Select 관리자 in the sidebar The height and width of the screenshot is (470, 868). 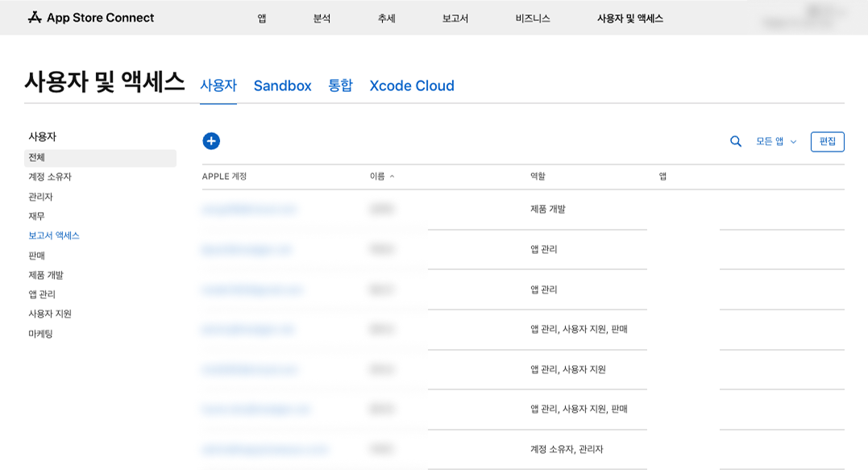coord(40,197)
